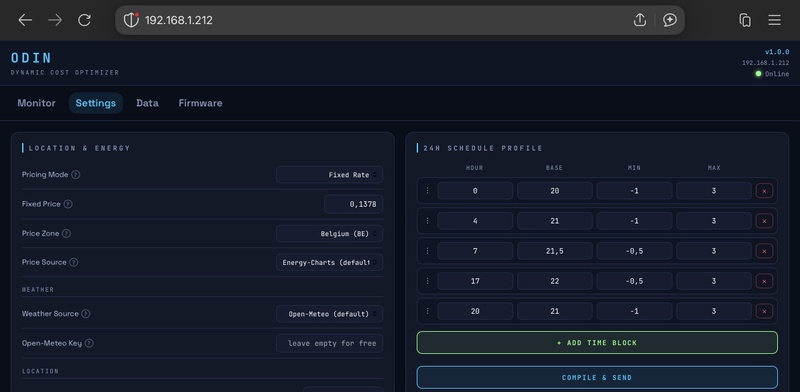Click the help icon next to Fixed Price
800x392 pixels.
[68, 204]
